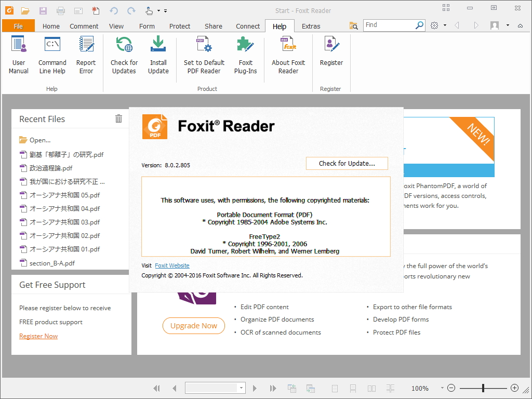Open Foxit Plug-Ins

(x=246, y=56)
